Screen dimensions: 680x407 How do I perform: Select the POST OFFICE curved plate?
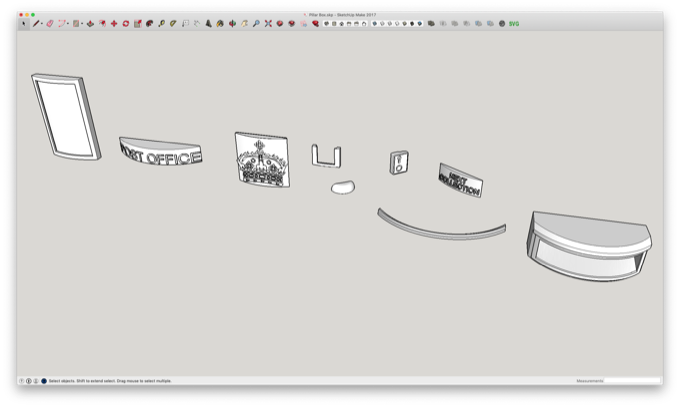point(161,151)
